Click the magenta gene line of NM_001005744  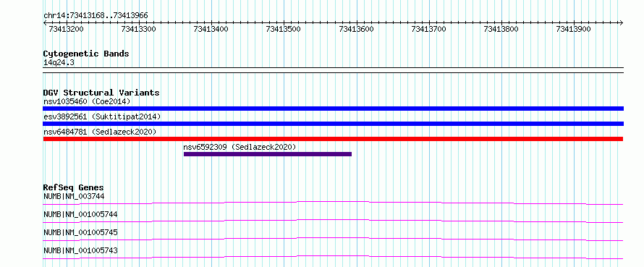coord(333,221)
